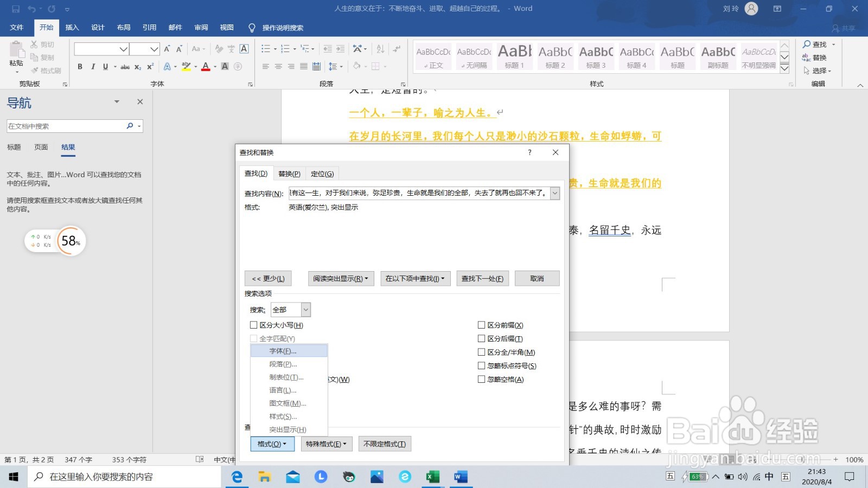Apply the strikethrough formatting icon

125,67
